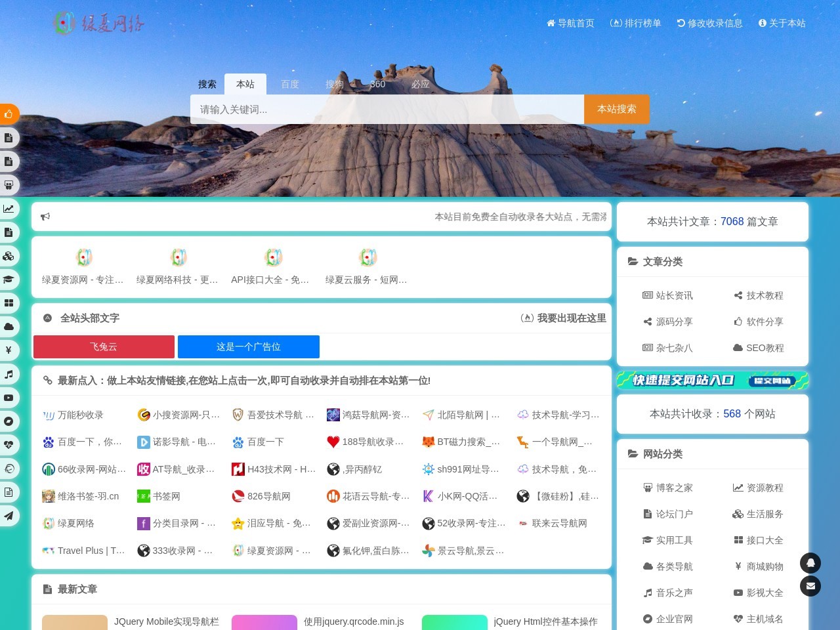Click the paper plane icon at sidebar bottom
This screenshot has height=630, width=840.
[x=9, y=515]
